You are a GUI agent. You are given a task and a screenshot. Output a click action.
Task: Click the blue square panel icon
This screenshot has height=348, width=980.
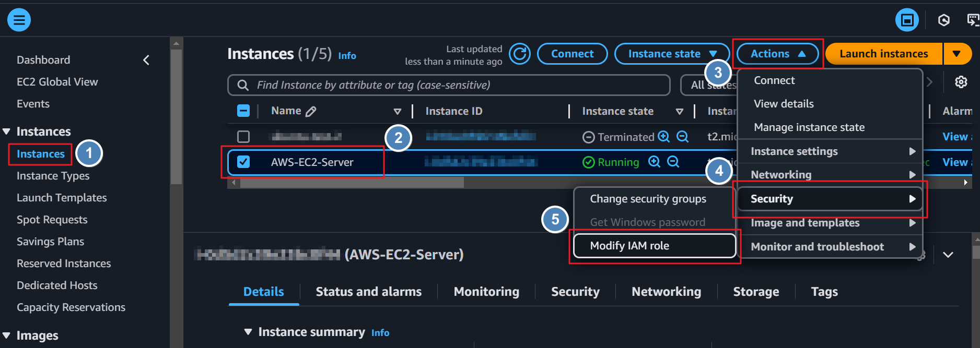[x=907, y=20]
